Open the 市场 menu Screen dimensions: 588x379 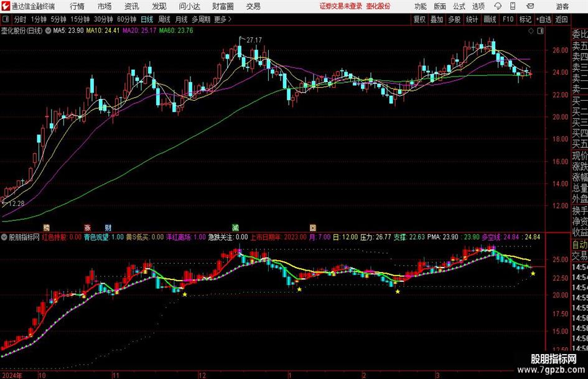tap(105, 6)
